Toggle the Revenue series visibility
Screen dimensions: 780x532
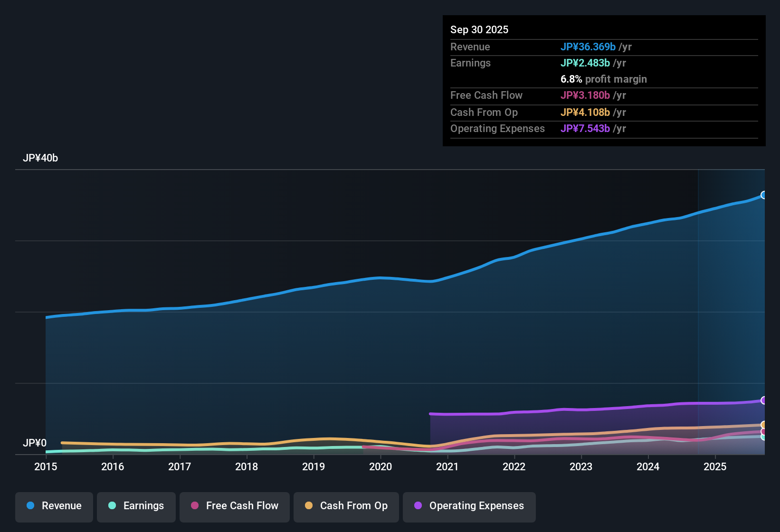pyautogui.click(x=54, y=506)
